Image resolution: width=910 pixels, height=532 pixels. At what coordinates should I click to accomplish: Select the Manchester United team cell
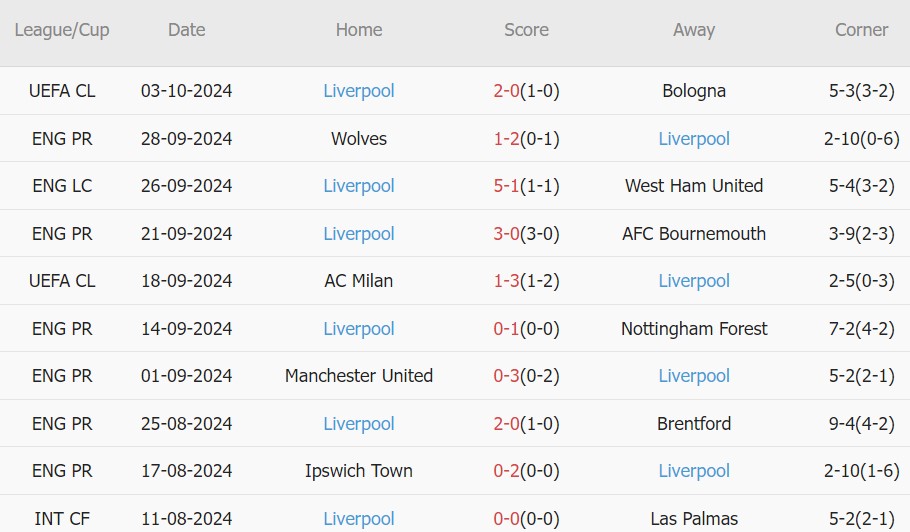pos(359,376)
